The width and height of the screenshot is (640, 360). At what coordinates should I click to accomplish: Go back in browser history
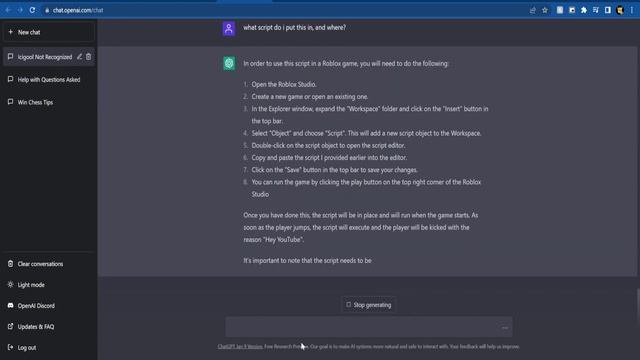(8, 10)
